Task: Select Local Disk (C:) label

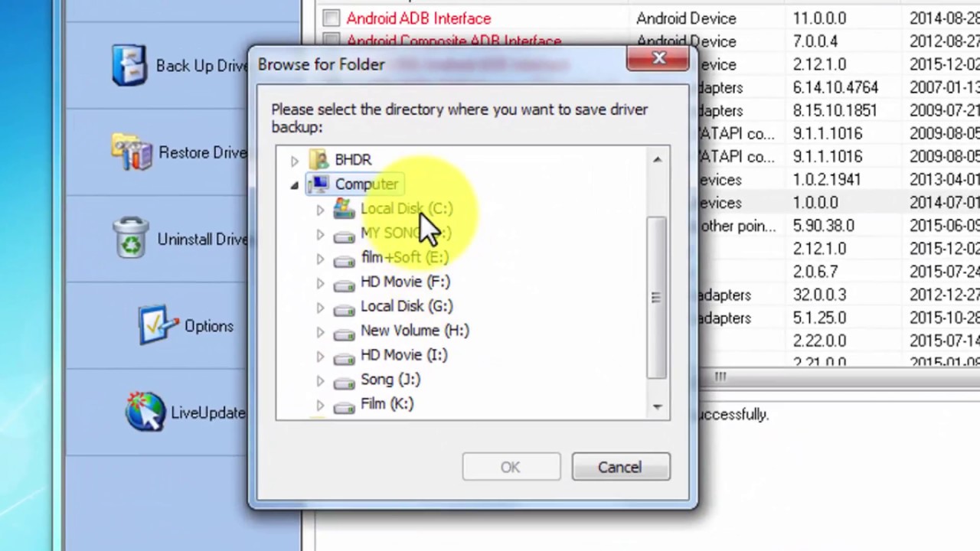Action: point(407,208)
